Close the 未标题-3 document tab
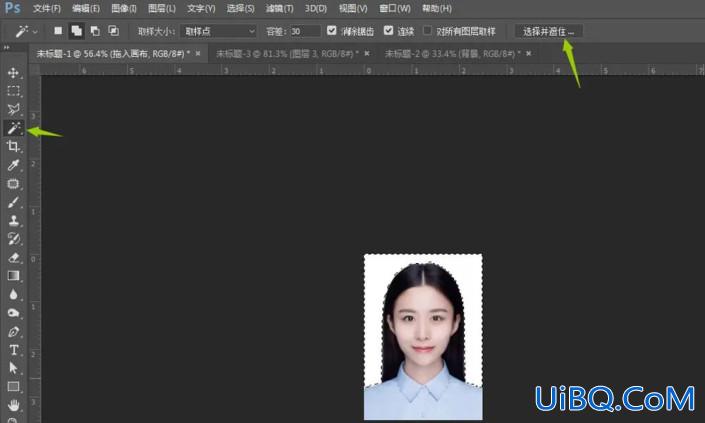Image resolution: width=705 pixels, height=423 pixels. pyautogui.click(x=367, y=53)
